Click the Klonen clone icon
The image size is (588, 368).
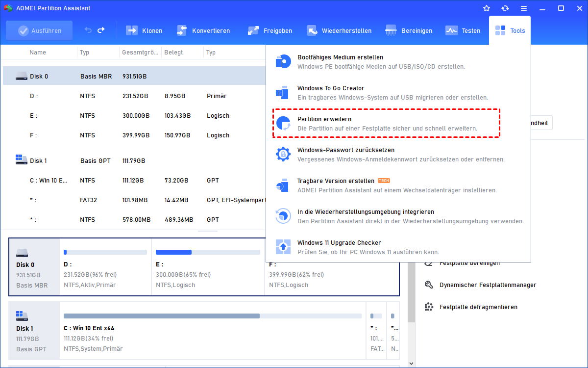coord(132,30)
